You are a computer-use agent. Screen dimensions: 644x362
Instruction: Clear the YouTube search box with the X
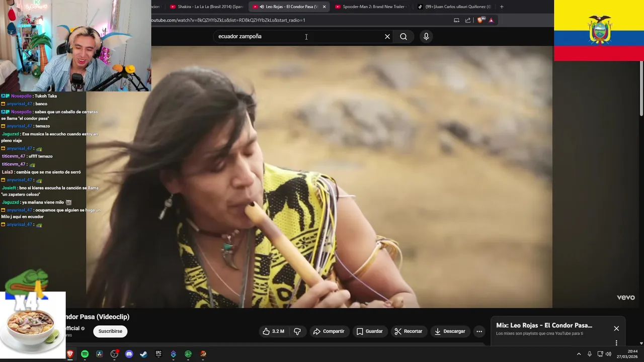pyautogui.click(x=387, y=36)
